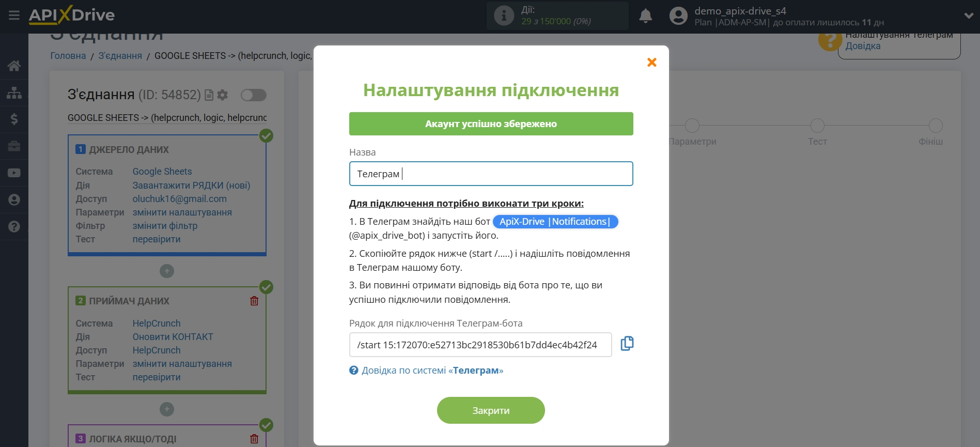This screenshot has width=980, height=447.
Task: Select the Тест step marker
Action: tap(817, 126)
